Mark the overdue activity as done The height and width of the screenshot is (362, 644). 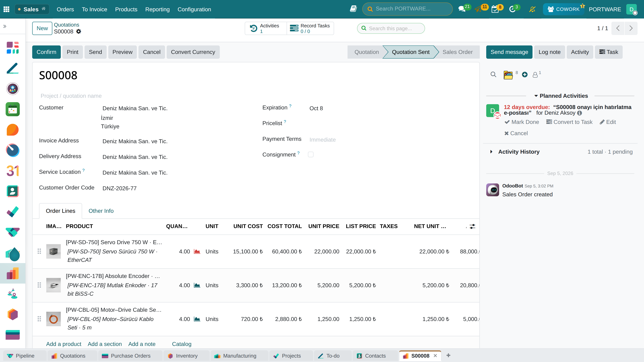pyautogui.click(x=522, y=122)
